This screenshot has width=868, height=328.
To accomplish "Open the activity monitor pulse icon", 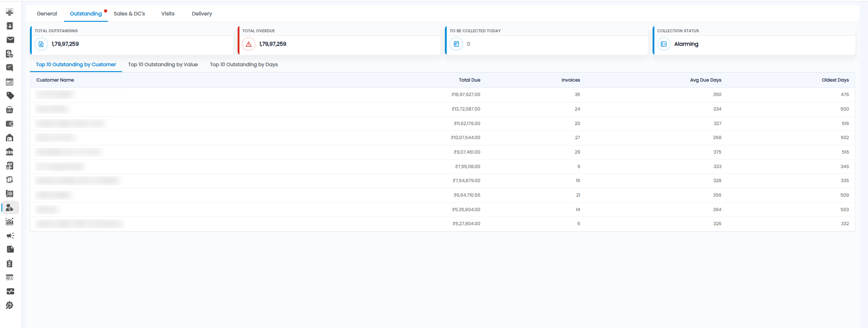I will (x=10, y=291).
